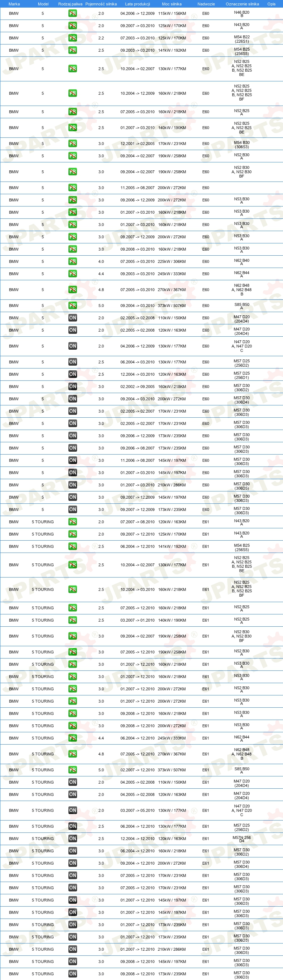Click the 07.2007 -> 08.2010 production years cell
Screen dimensions: 283x980
pos(138,521)
